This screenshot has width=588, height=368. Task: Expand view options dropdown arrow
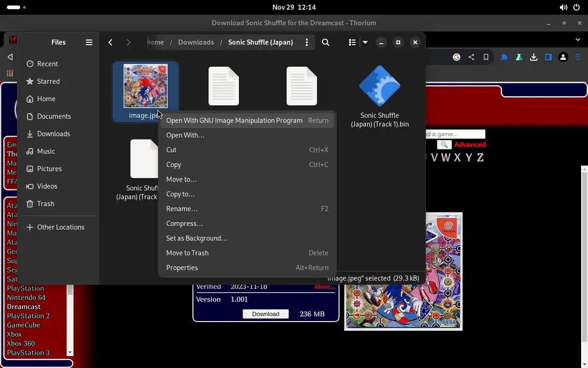(x=365, y=42)
